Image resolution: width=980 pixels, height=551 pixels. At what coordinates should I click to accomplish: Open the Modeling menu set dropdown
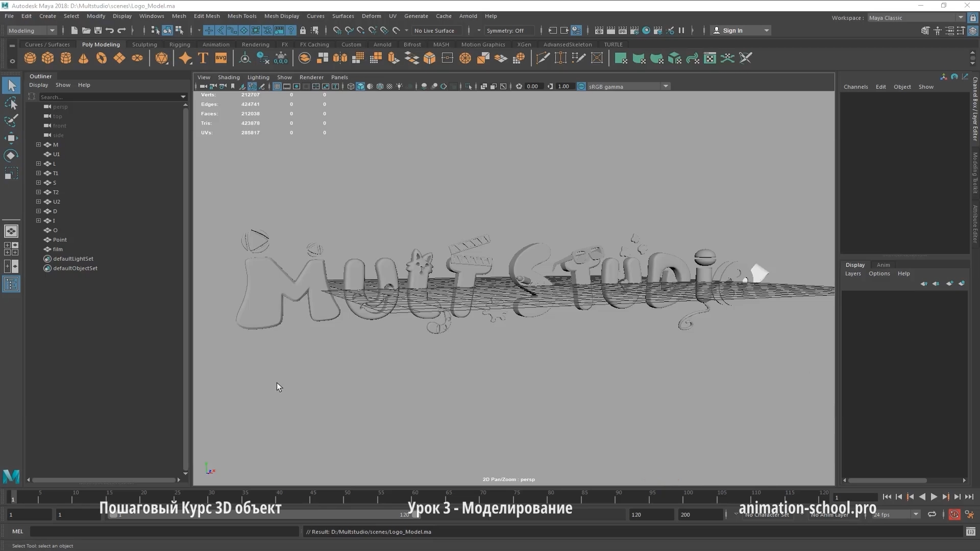click(x=32, y=31)
